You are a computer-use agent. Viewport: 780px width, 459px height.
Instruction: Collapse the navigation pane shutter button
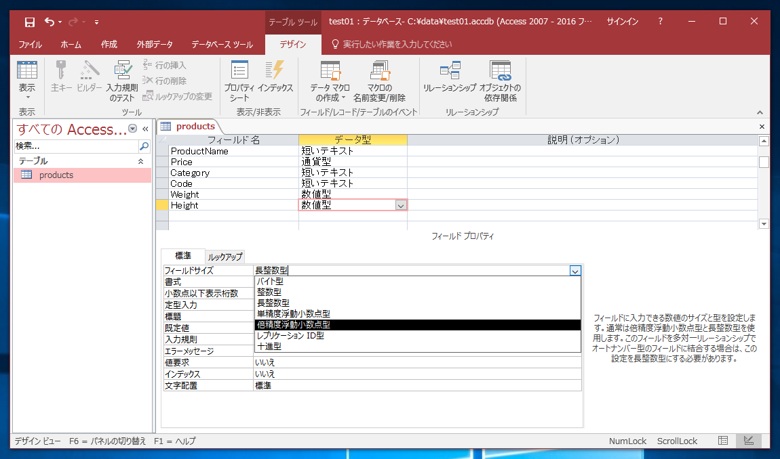[145, 129]
